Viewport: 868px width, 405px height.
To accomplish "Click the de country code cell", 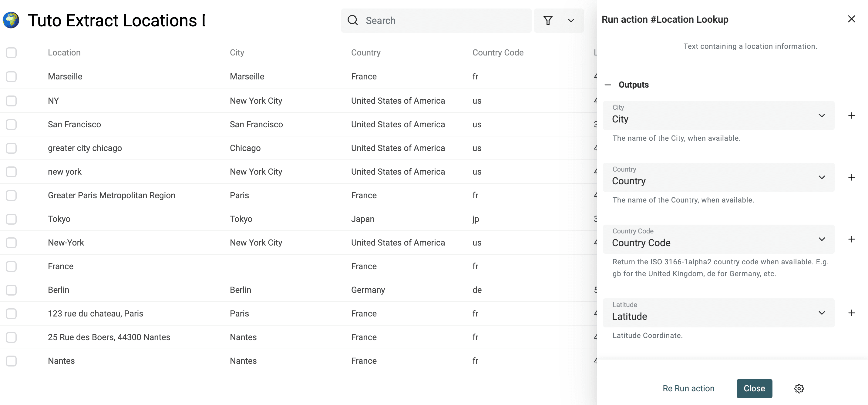I will 477,290.
